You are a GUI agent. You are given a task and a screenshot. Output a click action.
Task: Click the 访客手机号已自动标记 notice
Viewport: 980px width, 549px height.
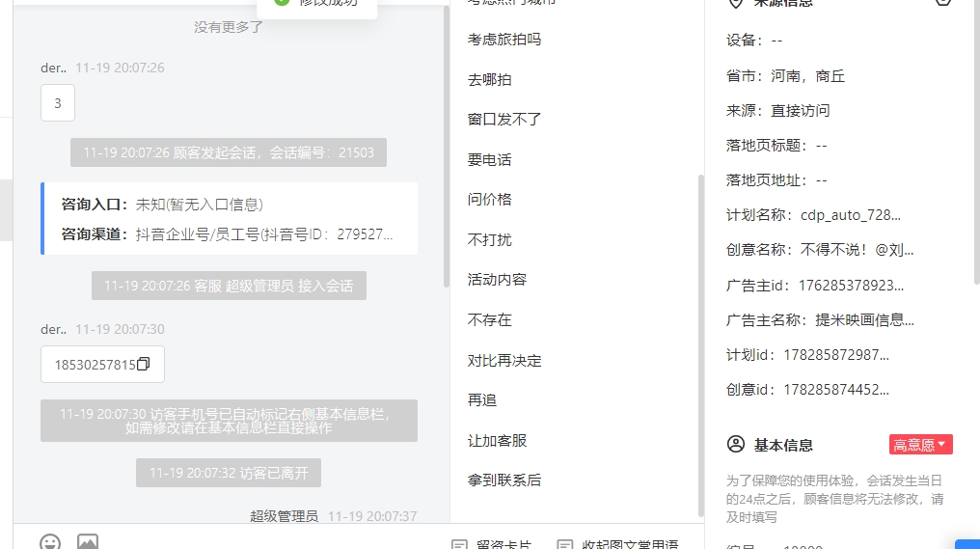[229, 421]
